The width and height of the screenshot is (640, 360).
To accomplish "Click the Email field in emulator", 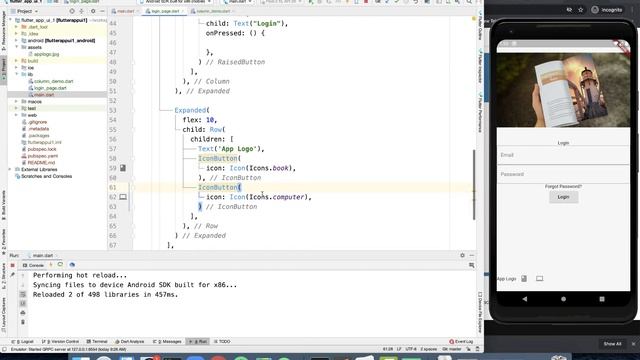I will point(563,156).
